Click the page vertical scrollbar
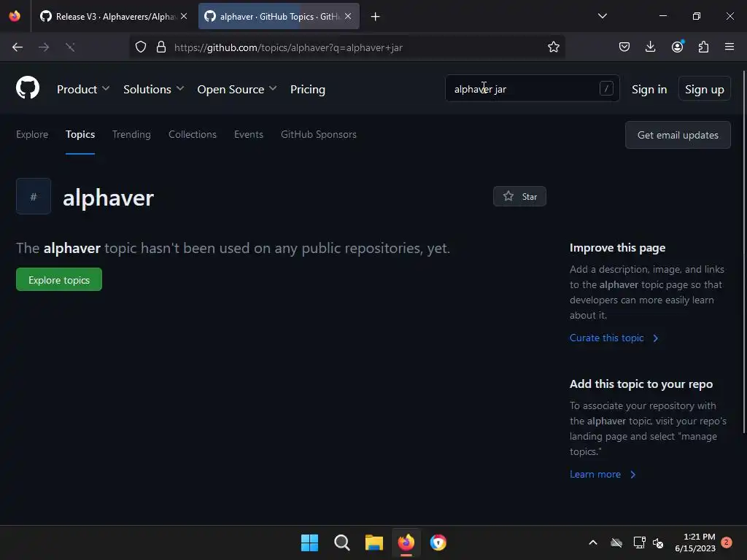Viewport: 747px width, 560px height. 743,252
